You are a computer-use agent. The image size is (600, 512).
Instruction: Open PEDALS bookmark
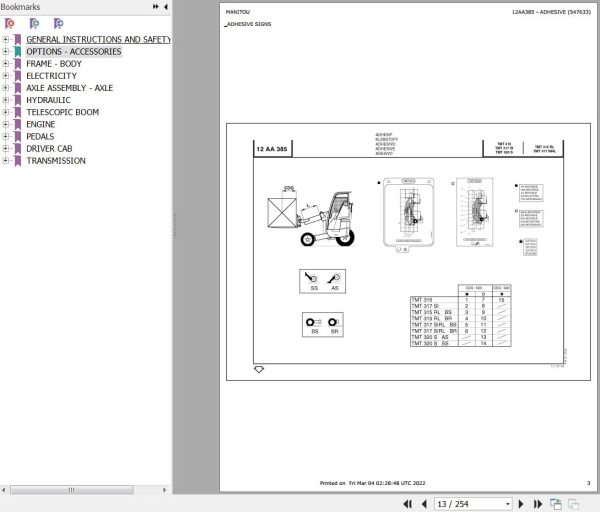pyautogui.click(x=40, y=137)
